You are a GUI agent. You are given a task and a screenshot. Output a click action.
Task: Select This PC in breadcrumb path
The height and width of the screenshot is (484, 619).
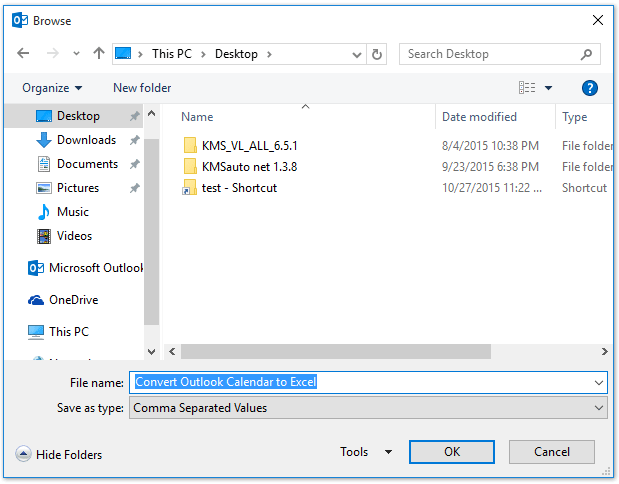click(172, 53)
